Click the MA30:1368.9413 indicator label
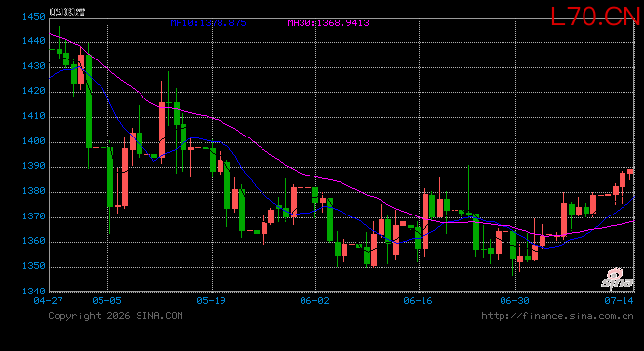Viewport: 644px width, 351px height. pyautogui.click(x=328, y=23)
